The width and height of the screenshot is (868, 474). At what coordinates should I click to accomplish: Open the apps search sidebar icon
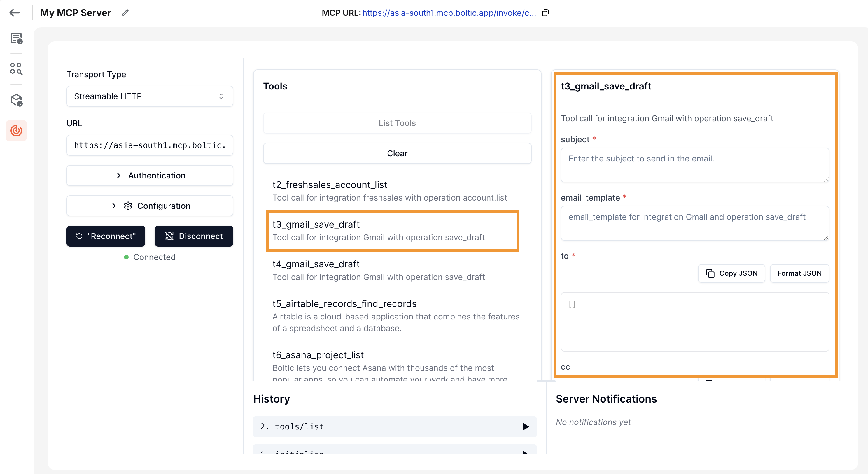coord(16,69)
